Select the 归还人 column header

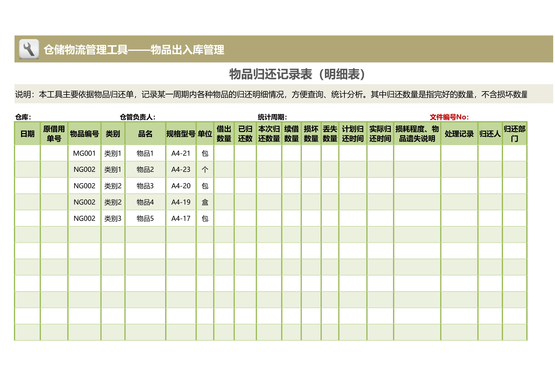pyautogui.click(x=490, y=134)
